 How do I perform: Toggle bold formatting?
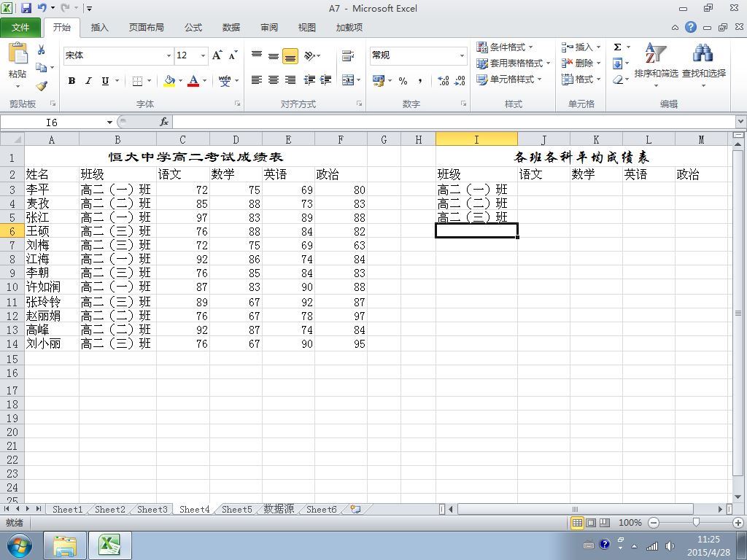[71, 81]
